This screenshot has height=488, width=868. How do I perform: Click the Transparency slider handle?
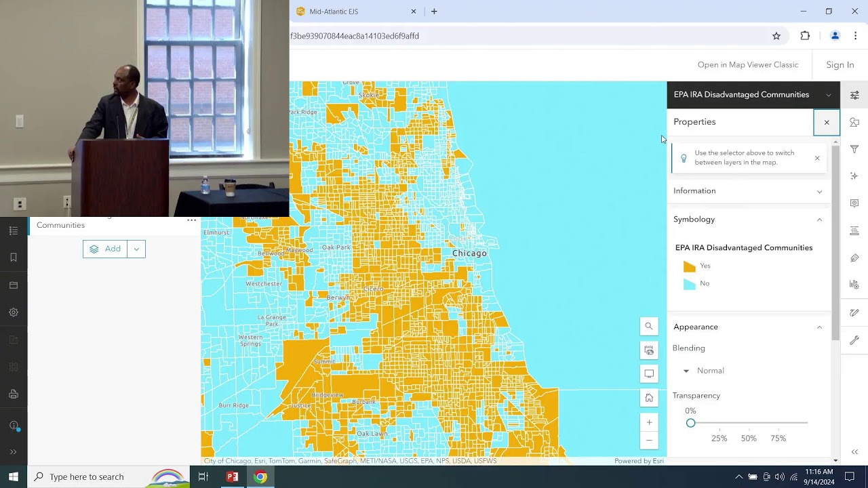(690, 423)
